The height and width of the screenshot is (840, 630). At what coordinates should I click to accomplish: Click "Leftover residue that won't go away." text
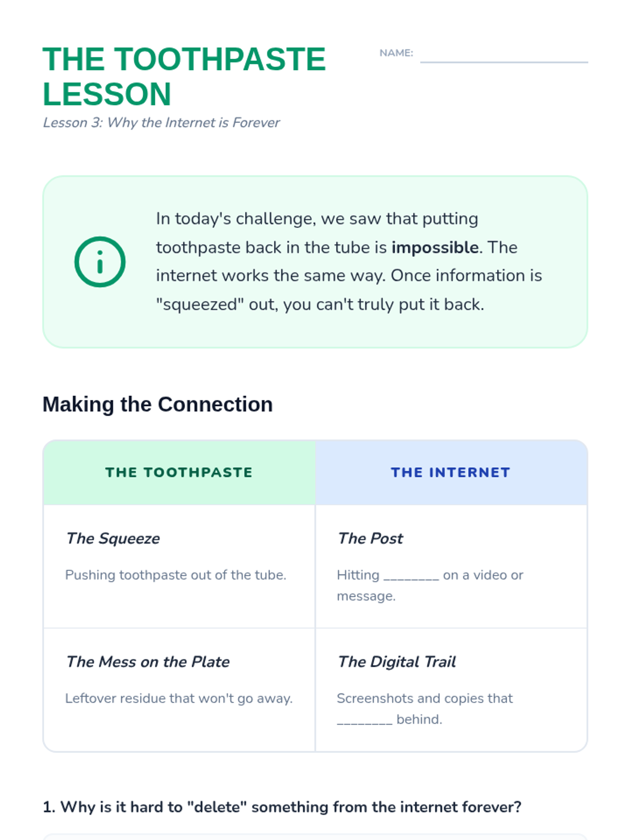(178, 698)
